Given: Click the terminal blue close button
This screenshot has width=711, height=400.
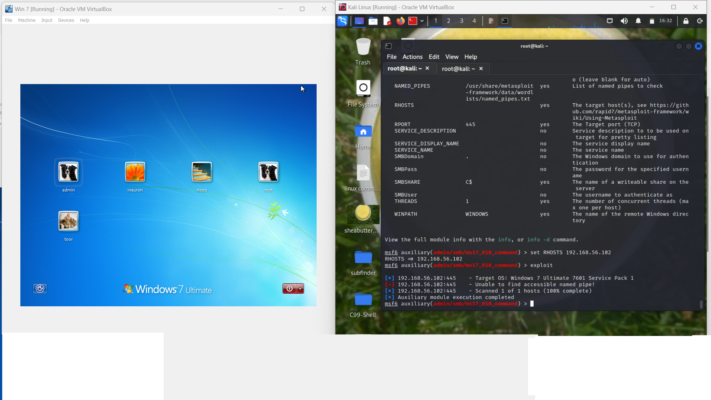Looking at the screenshot, I should (698, 46).
